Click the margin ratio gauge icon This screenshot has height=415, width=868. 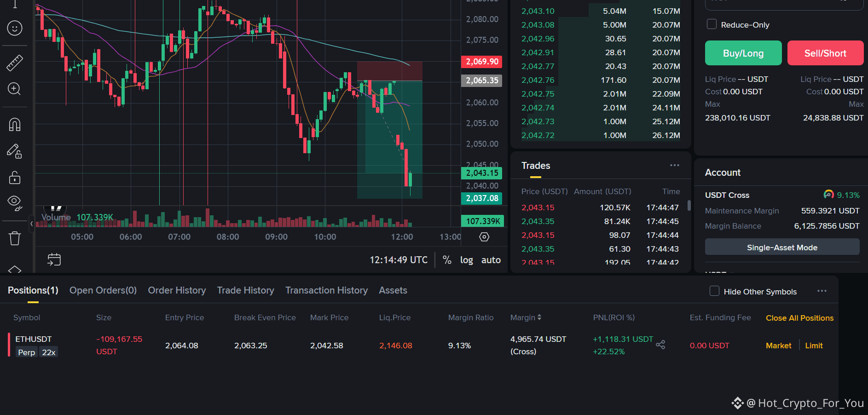point(828,195)
